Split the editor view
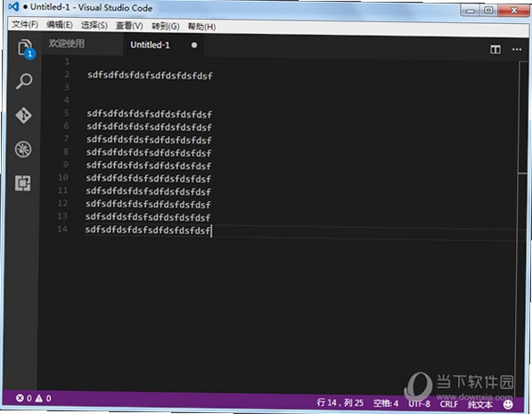The height and width of the screenshot is (414, 532). coord(495,50)
